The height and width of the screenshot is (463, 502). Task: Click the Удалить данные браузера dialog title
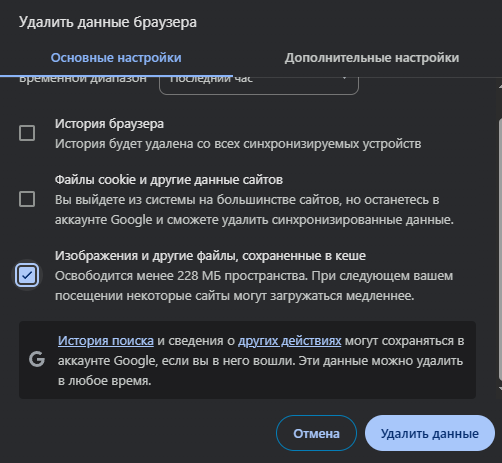pyautogui.click(x=108, y=22)
